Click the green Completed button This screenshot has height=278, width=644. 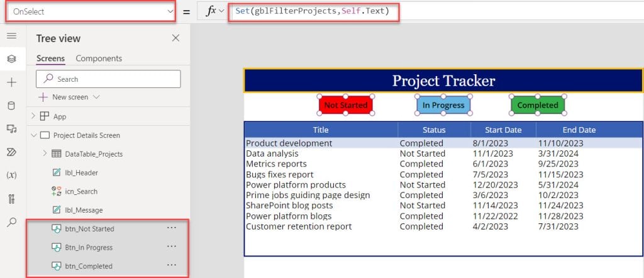[x=538, y=105]
